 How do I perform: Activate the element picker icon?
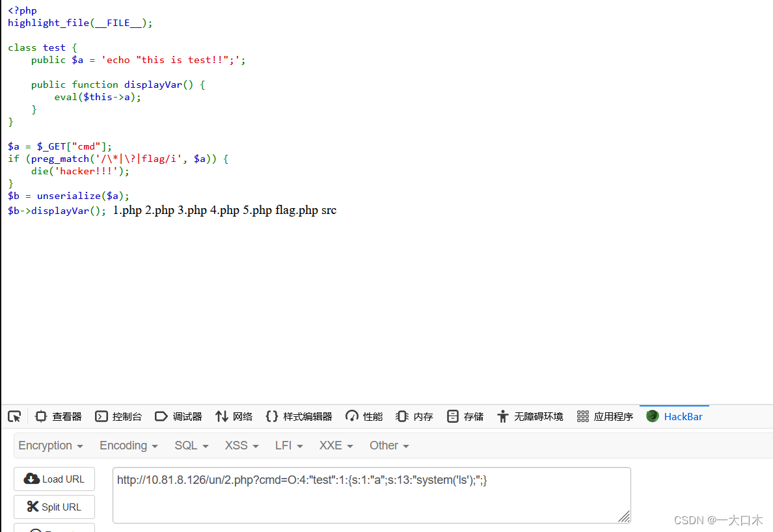click(15, 417)
